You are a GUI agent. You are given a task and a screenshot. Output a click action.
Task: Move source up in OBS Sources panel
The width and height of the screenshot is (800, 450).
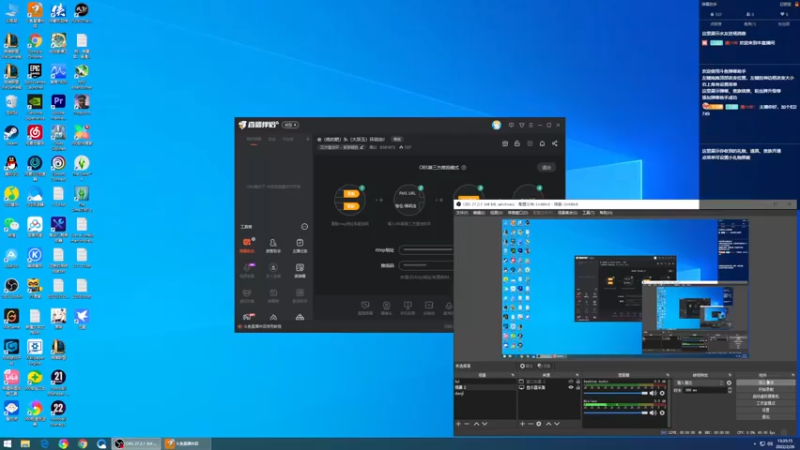coord(548,424)
